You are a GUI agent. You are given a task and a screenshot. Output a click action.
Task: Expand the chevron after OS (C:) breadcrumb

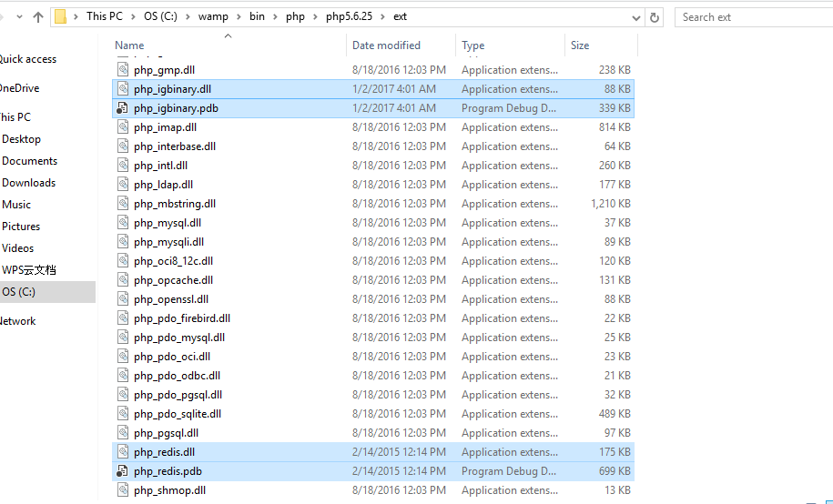[x=188, y=17]
